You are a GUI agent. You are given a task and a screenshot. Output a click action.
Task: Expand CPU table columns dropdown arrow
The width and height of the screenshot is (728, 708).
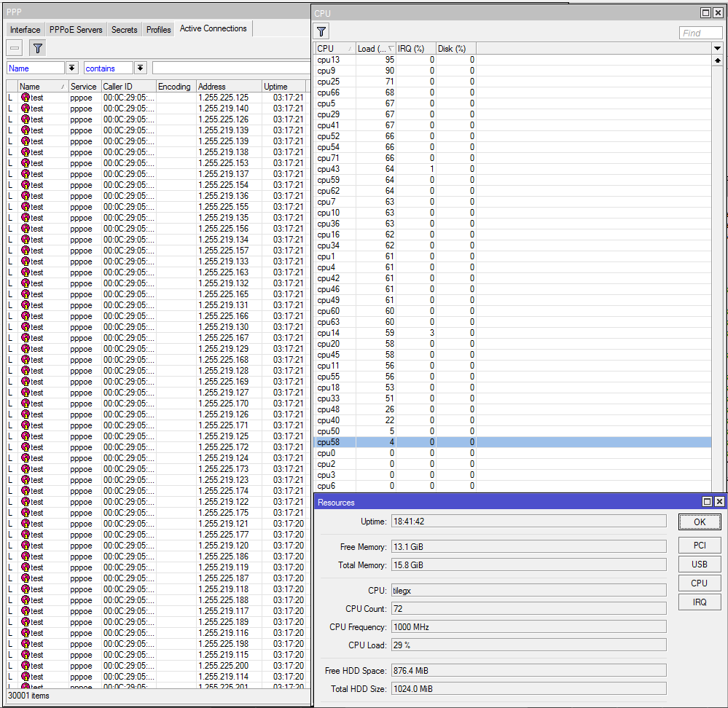[x=717, y=48]
